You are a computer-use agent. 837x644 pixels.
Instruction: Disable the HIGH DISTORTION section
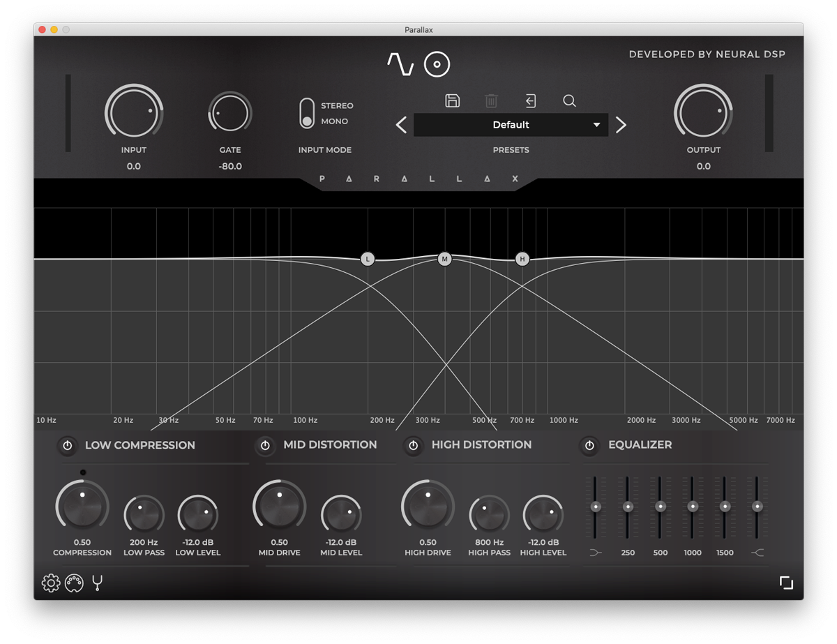(414, 446)
